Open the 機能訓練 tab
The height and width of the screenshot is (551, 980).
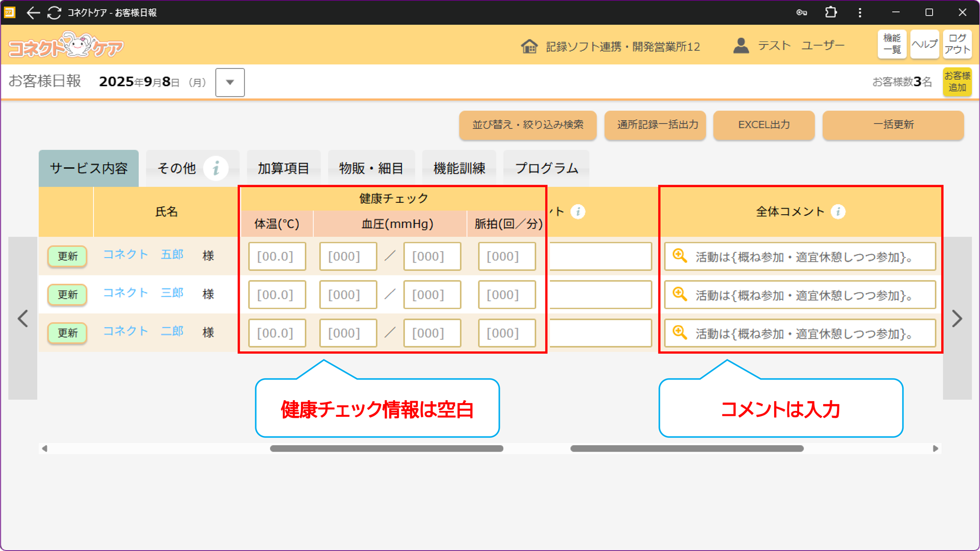459,168
